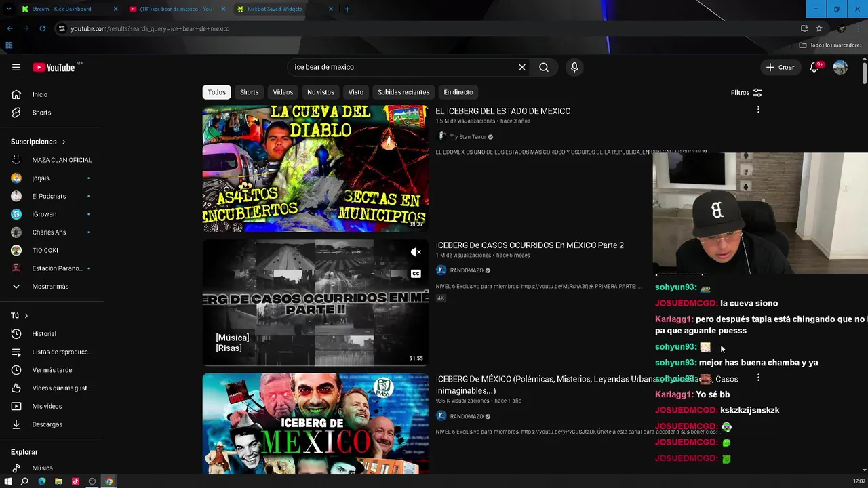Close the Kick Dashboard tab
The image size is (868, 488).
coord(115,9)
